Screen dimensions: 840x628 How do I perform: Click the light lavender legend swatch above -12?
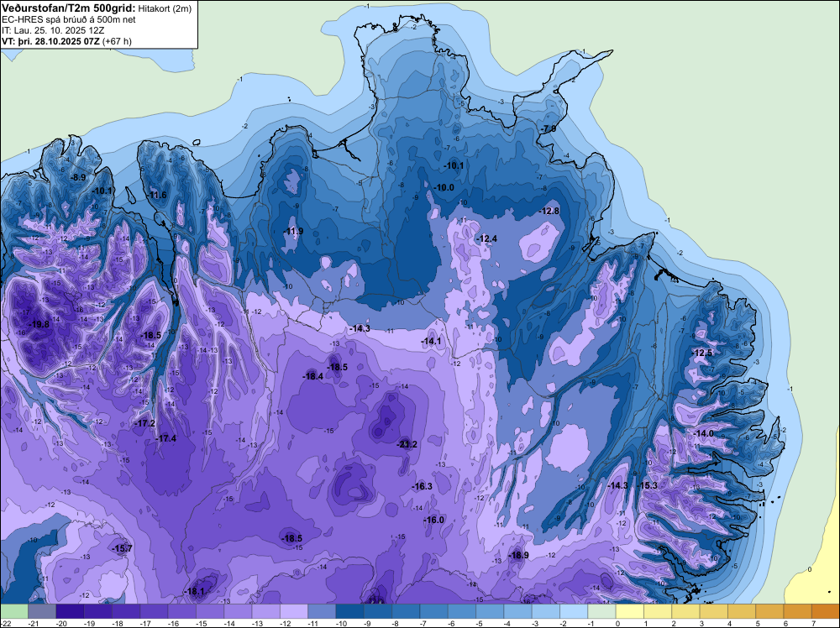(x=294, y=611)
